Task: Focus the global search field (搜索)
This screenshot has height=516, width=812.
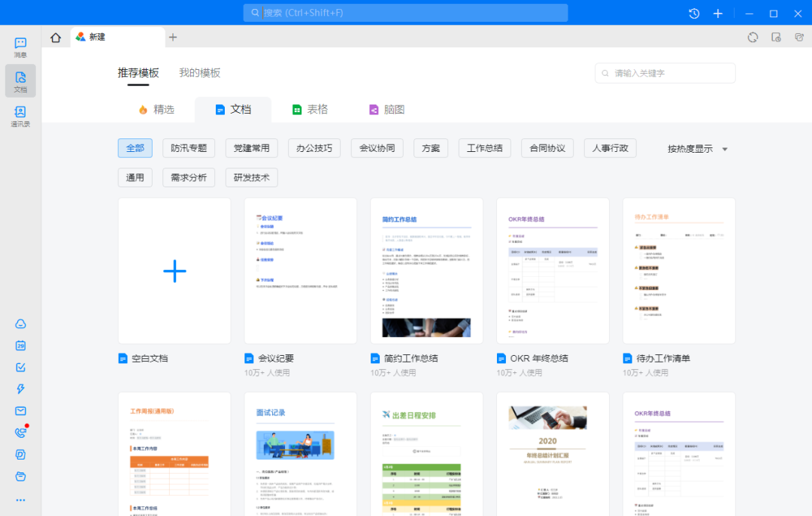Action: (x=405, y=13)
